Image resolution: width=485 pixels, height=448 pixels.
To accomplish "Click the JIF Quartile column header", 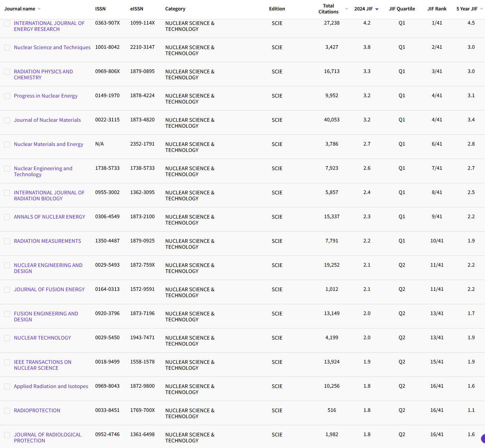I will [401, 9].
